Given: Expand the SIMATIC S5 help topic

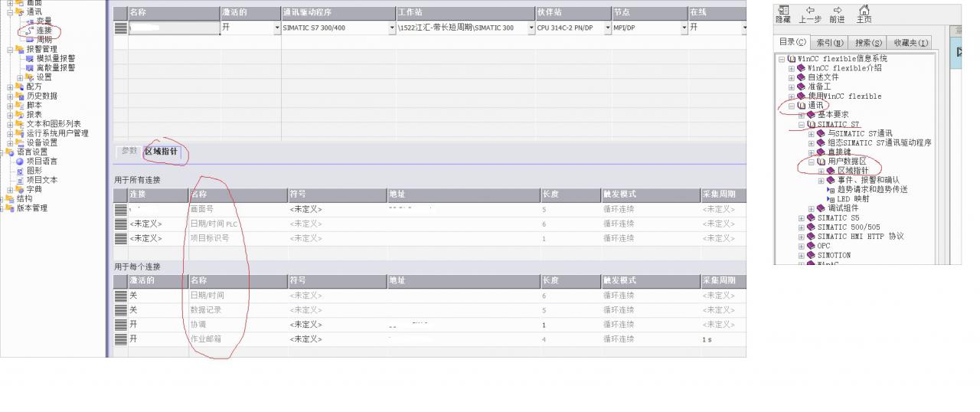Looking at the screenshot, I should 802,218.
